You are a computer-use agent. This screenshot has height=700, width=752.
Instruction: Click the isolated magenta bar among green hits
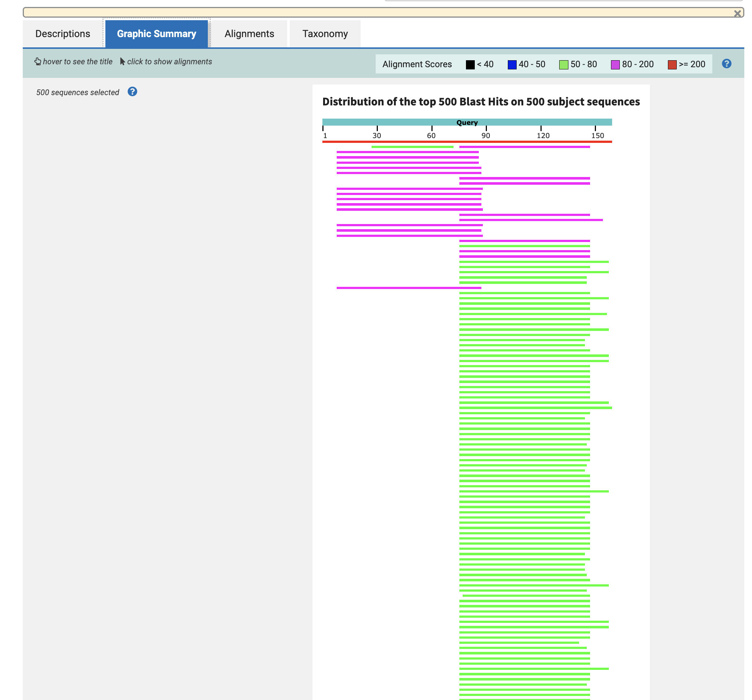tap(409, 288)
